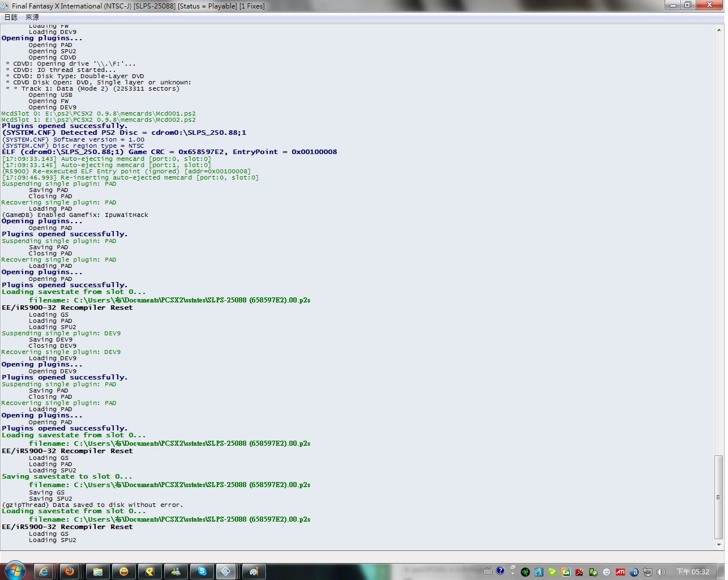The height and width of the screenshot is (580, 728).
Task: Open the Windows Start menu
Action: coord(15,571)
